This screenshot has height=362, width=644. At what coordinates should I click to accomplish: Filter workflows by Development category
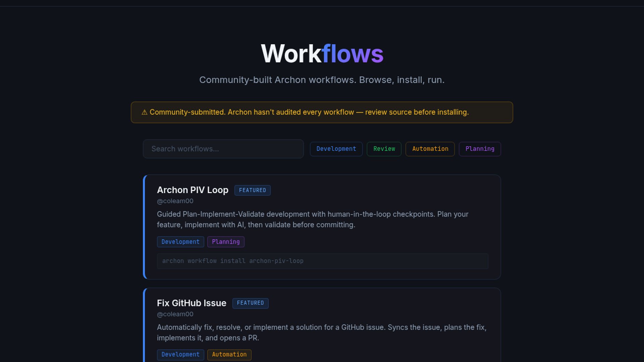[336, 149]
